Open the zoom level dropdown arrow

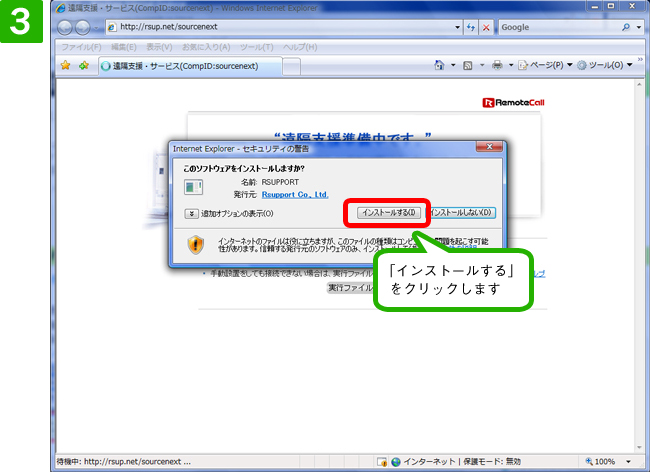(629, 462)
